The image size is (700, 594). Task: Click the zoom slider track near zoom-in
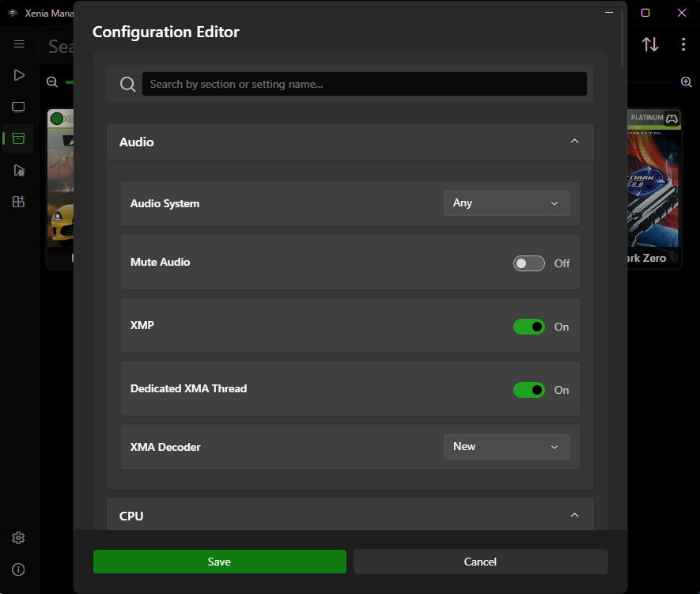650,82
